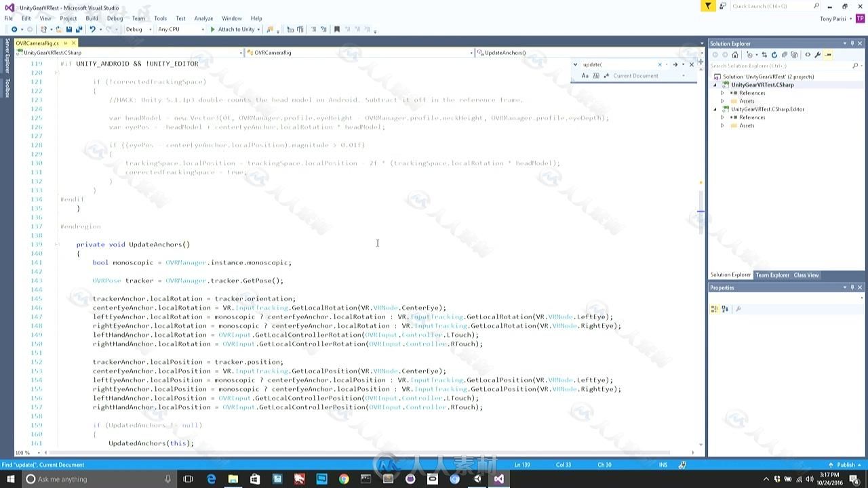
Task: Open Toolbox side tab
Action: (x=7, y=88)
